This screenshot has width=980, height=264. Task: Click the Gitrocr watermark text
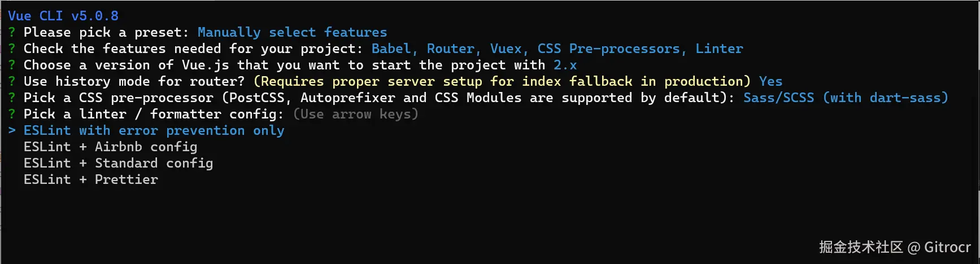click(x=947, y=247)
